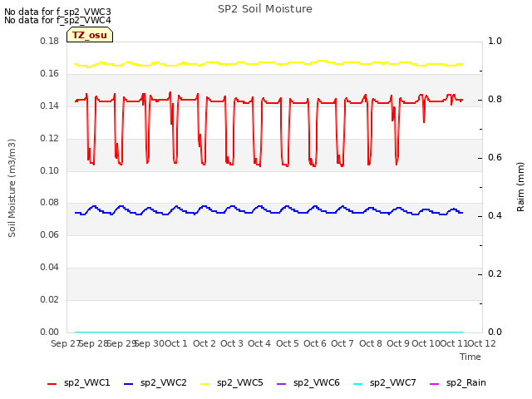
Task: Click the Oct 7 date tick label
Action: pos(342,343)
